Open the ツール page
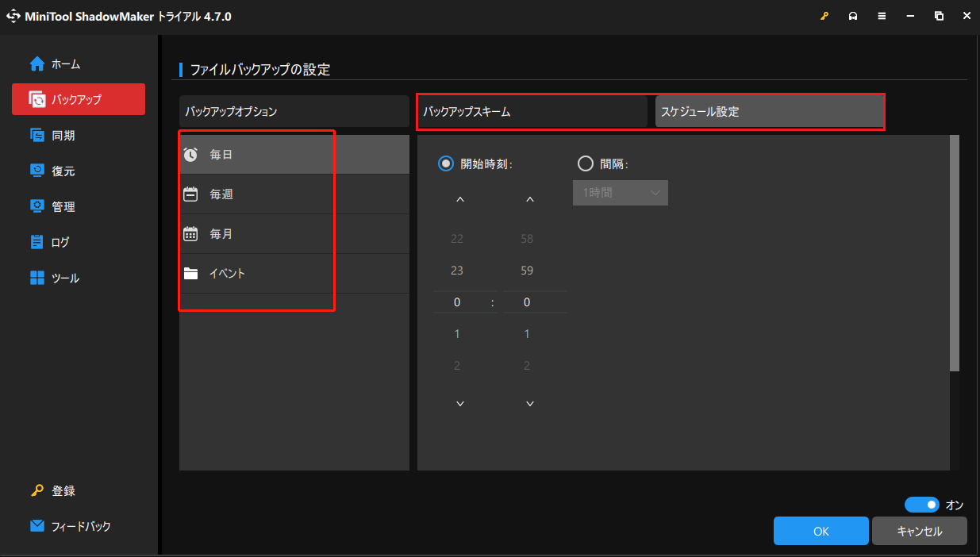Screen dimensions: 980x557 [x=79, y=278]
